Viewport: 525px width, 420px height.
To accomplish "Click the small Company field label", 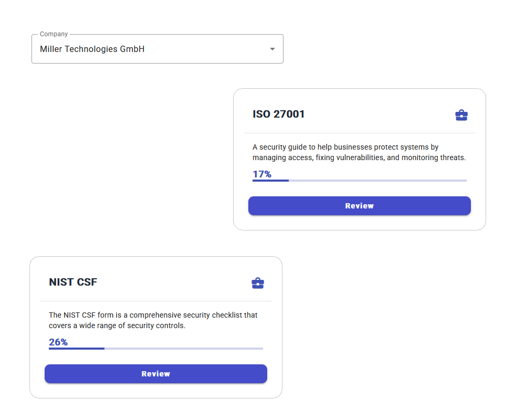I will 54,34.
